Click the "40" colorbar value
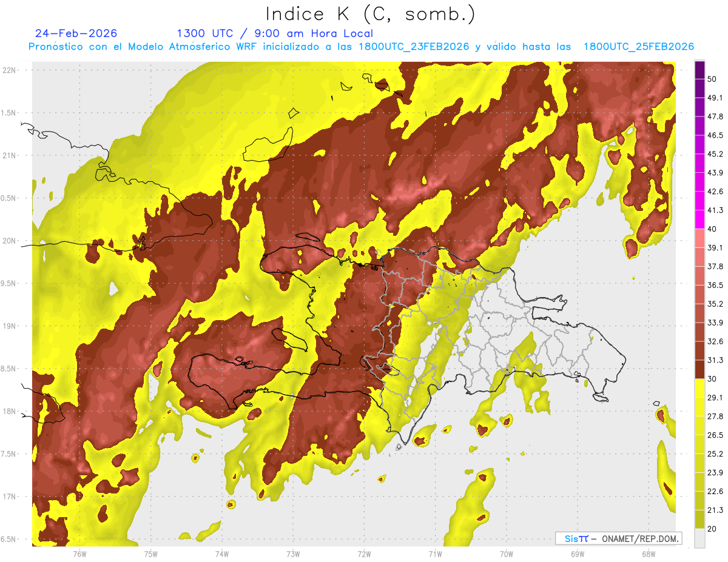The image size is (728, 562). pos(713,229)
